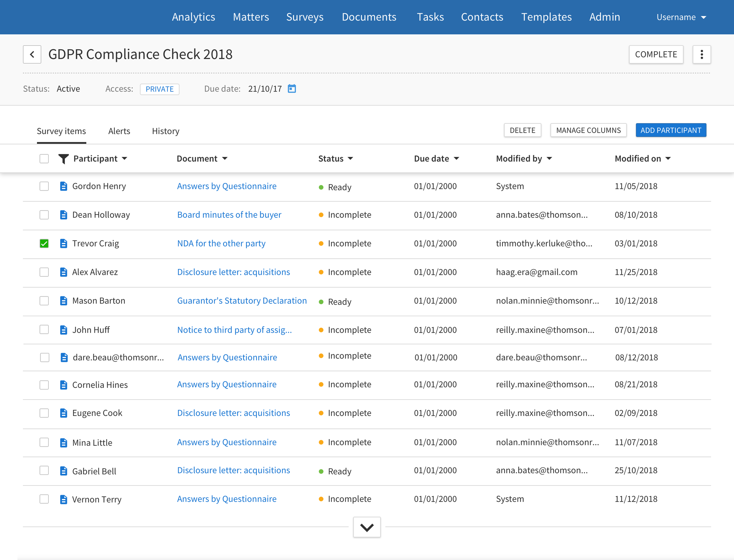Check the box for Mason Barton
Viewport: 734px width, 560px height.
[x=44, y=301]
